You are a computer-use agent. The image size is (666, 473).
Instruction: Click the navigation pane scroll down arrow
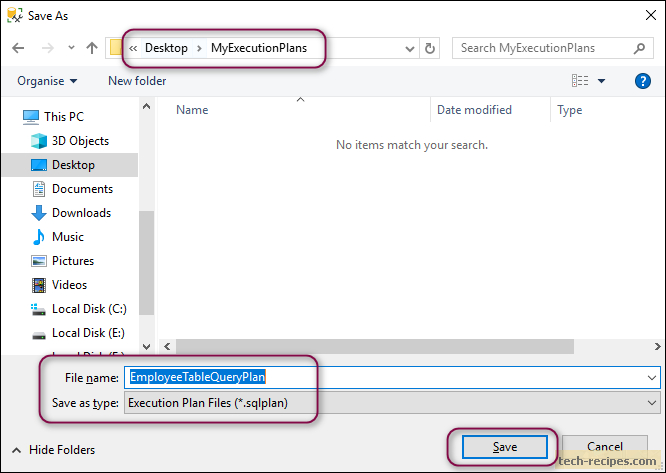point(147,346)
